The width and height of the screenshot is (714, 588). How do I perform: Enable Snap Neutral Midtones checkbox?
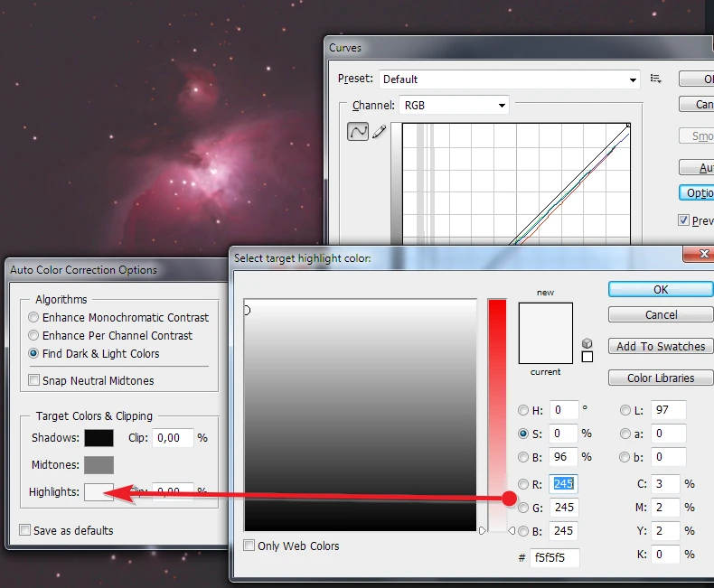point(34,380)
